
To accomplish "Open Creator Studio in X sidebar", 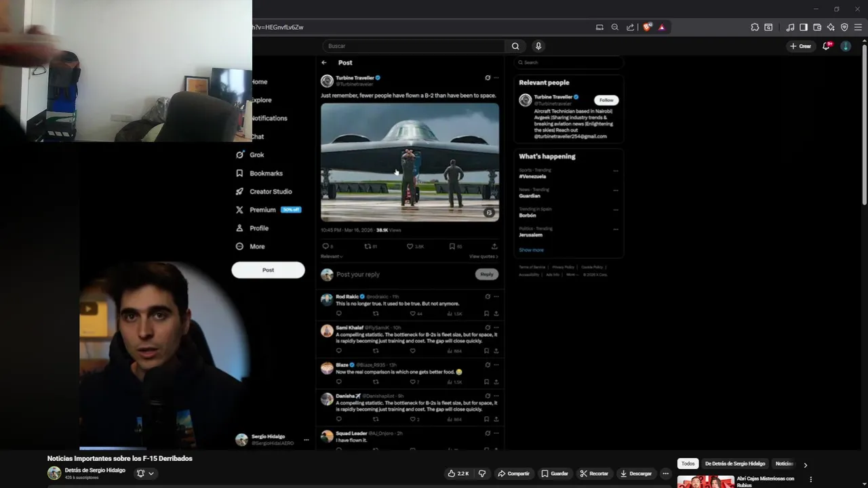I will pyautogui.click(x=263, y=192).
